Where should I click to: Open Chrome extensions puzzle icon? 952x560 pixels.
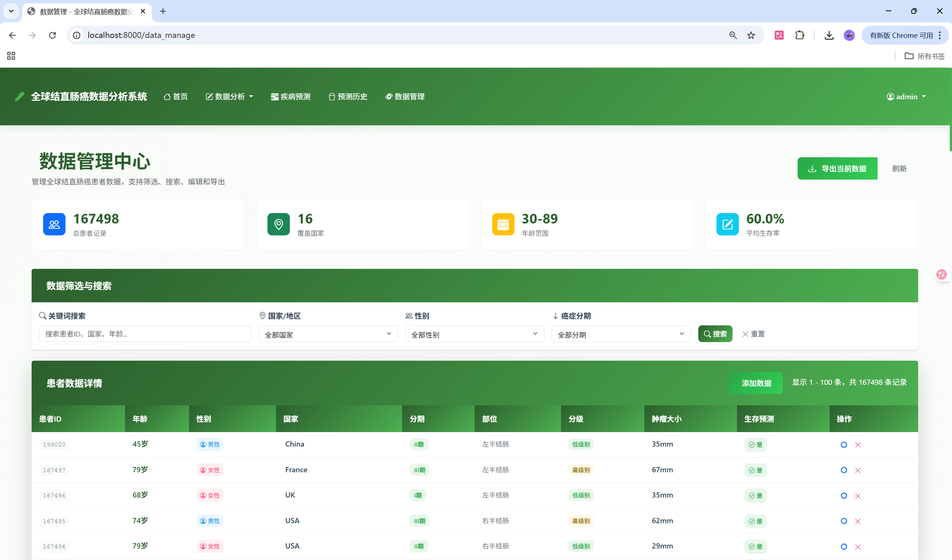tap(799, 35)
